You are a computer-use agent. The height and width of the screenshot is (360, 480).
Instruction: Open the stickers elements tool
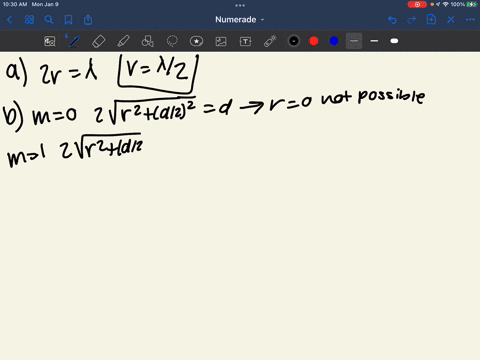click(197, 41)
